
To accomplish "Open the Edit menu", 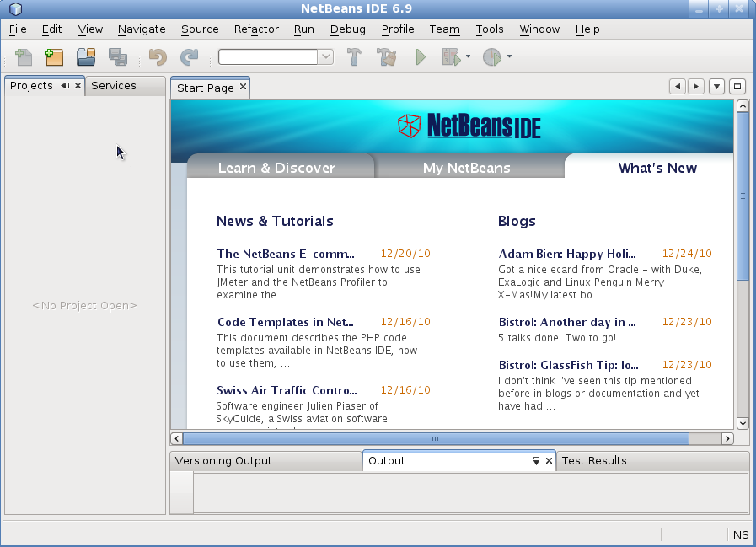I will pyautogui.click(x=51, y=29).
